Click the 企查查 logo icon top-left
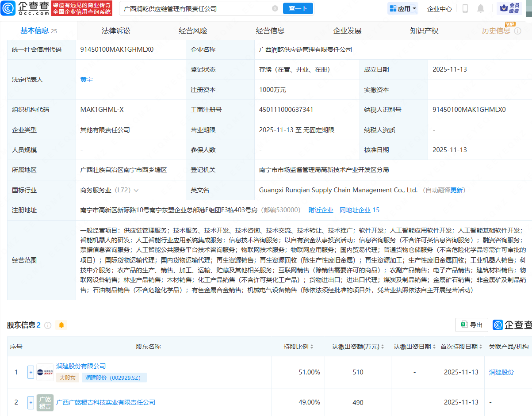 [x=8, y=8]
